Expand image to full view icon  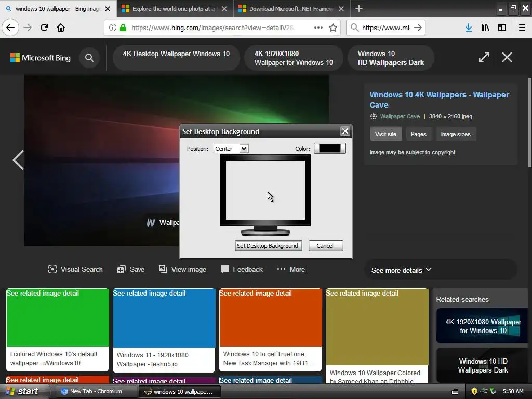pos(484,57)
